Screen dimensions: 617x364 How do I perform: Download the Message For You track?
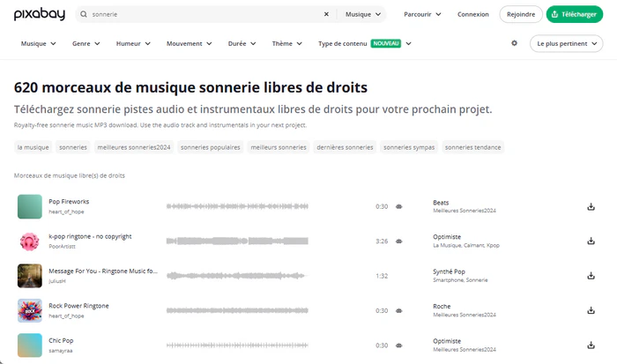click(591, 275)
